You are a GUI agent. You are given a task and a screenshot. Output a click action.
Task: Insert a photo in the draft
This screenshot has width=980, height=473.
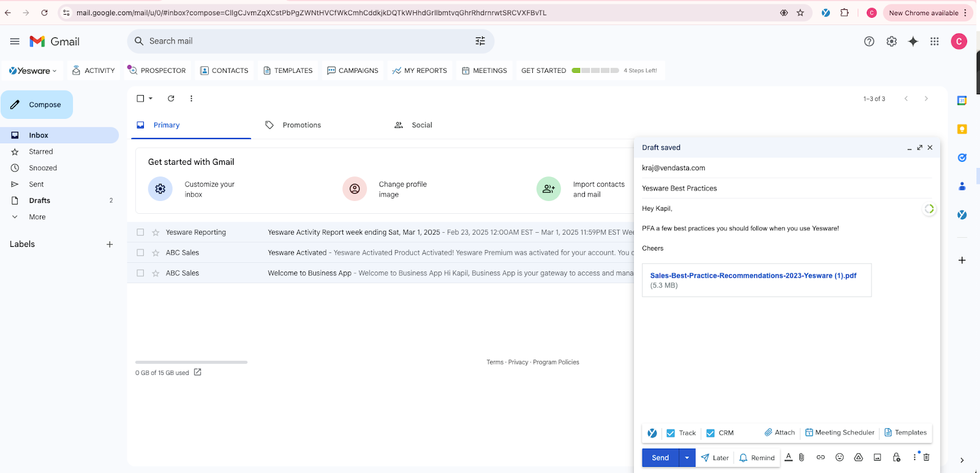pos(877,457)
